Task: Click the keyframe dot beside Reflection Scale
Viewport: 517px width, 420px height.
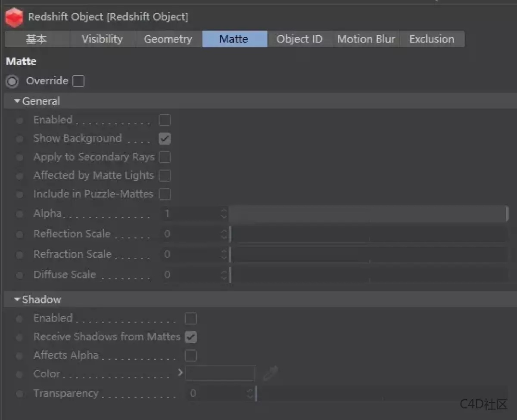Action: click(x=19, y=234)
